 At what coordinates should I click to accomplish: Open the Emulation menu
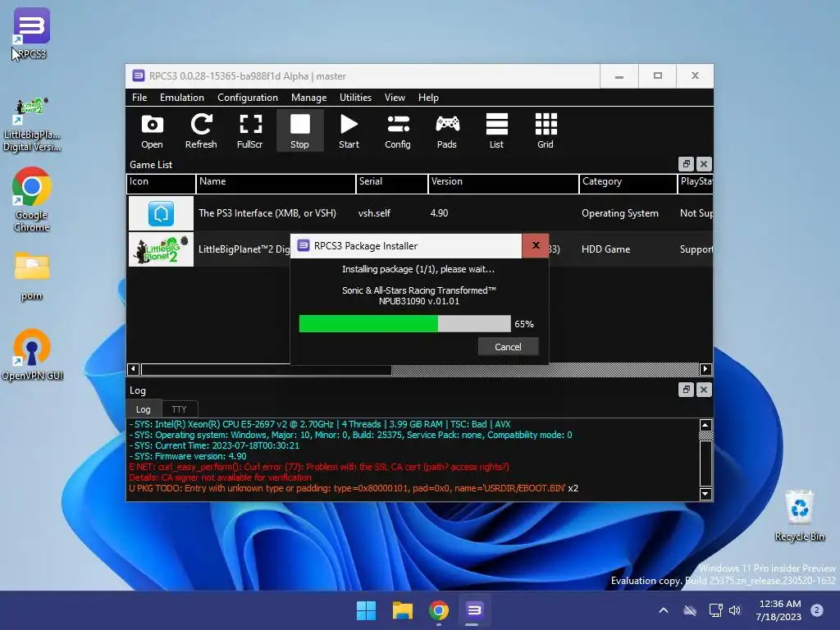pyautogui.click(x=181, y=98)
